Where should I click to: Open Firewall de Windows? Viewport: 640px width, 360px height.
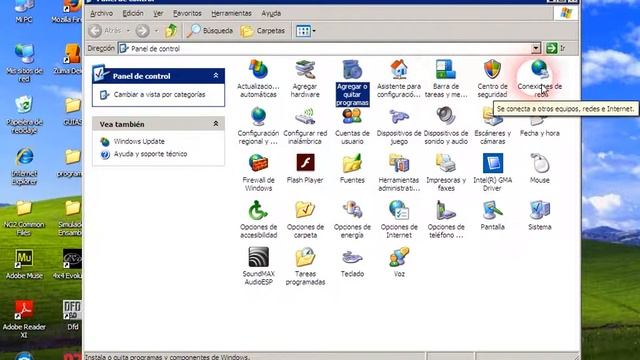[x=258, y=173]
